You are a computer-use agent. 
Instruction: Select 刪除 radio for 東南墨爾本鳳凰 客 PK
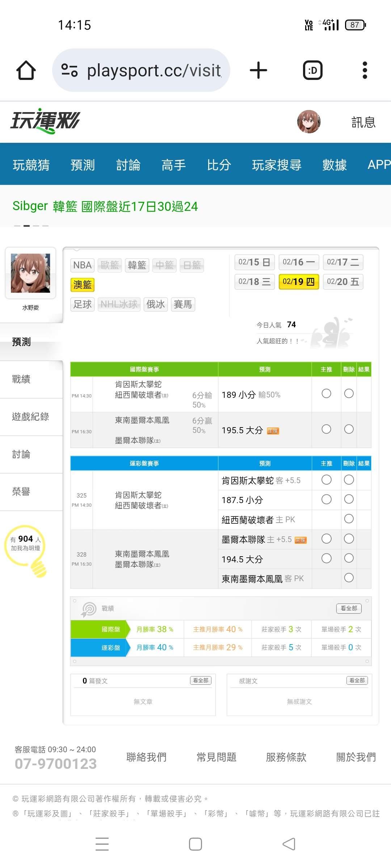(349, 578)
